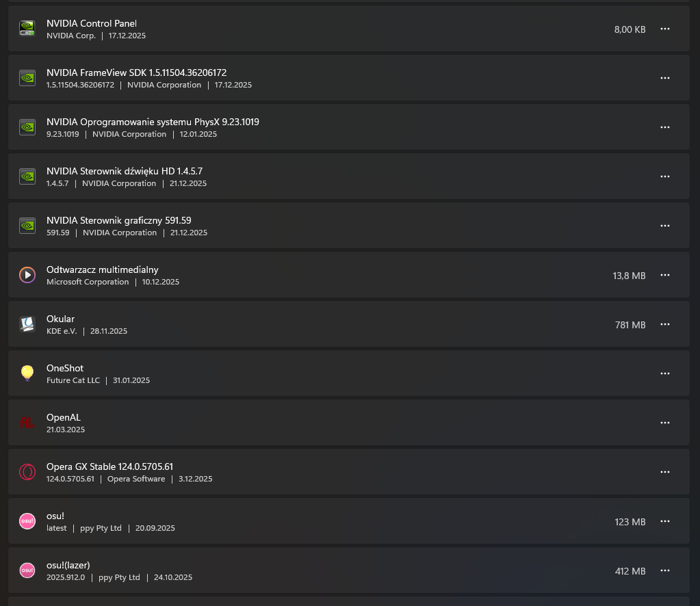Select the NVIDIA Sterownik dźwięku HD entry
Viewport: 700px width, 606px height.
(x=342, y=176)
